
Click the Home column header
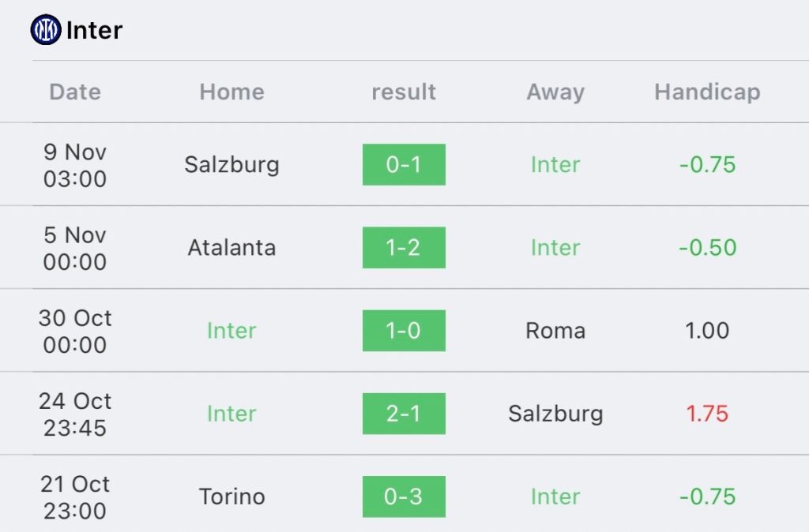tap(231, 92)
